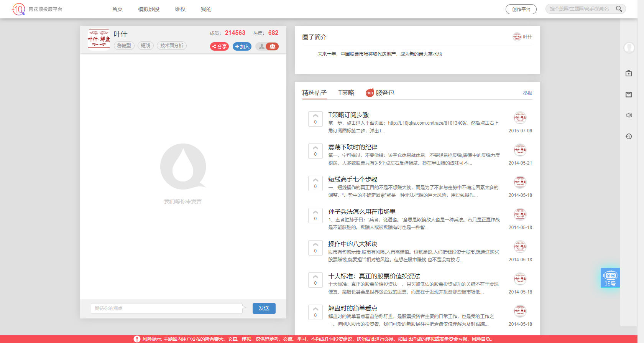Focus the 期待你的观点 comment input
644x343 pixels.
(167, 308)
